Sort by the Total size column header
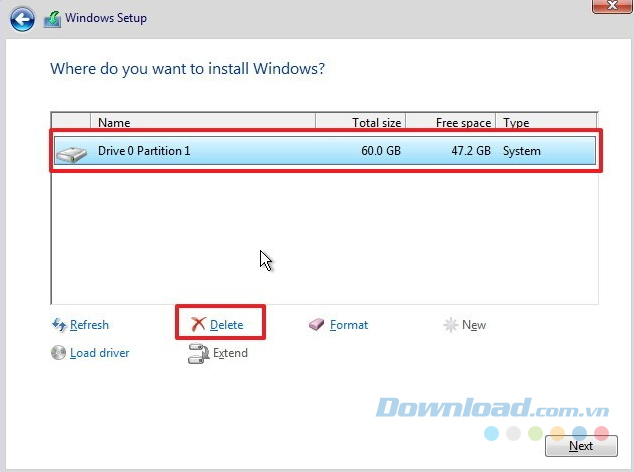This screenshot has height=472, width=634. (360, 122)
